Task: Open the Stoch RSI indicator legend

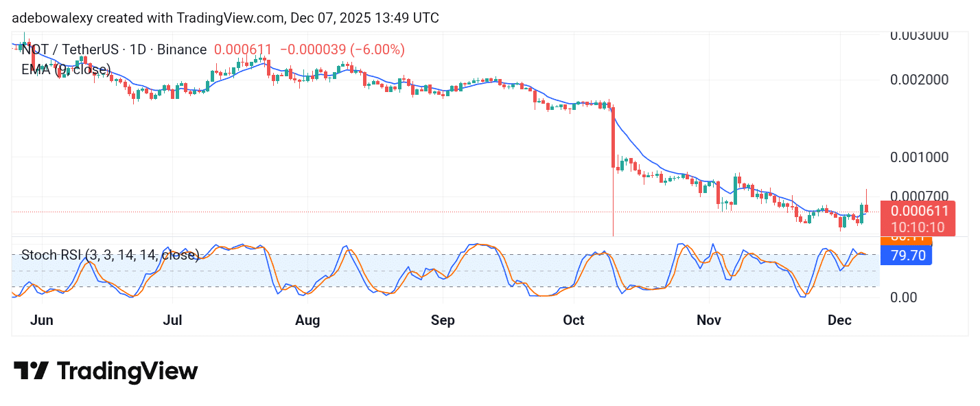Action: (110, 256)
